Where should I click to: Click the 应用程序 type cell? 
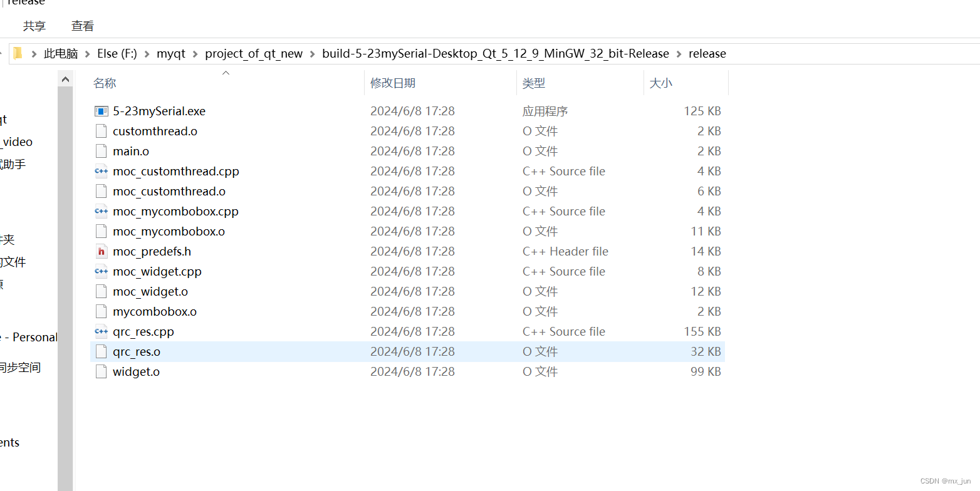coord(545,111)
